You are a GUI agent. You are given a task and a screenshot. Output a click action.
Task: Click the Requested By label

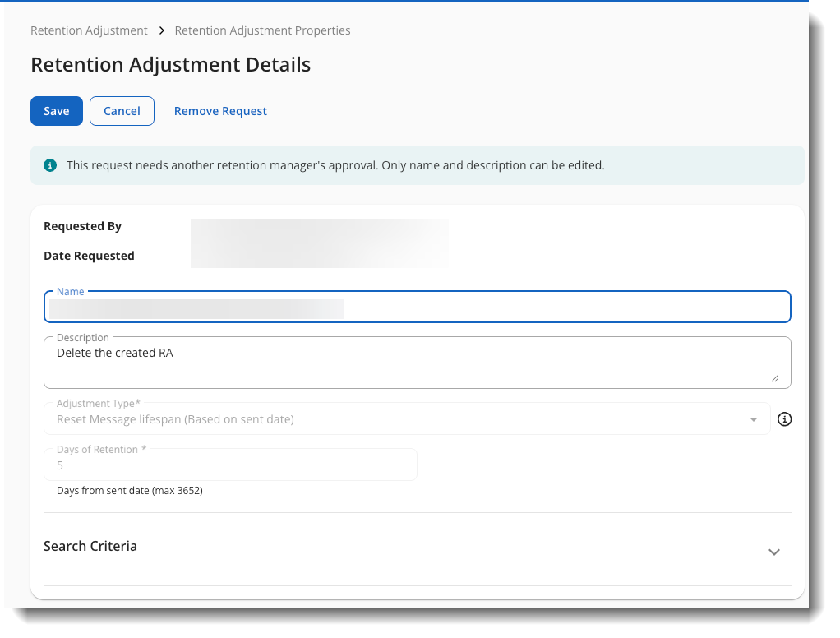pyautogui.click(x=82, y=226)
